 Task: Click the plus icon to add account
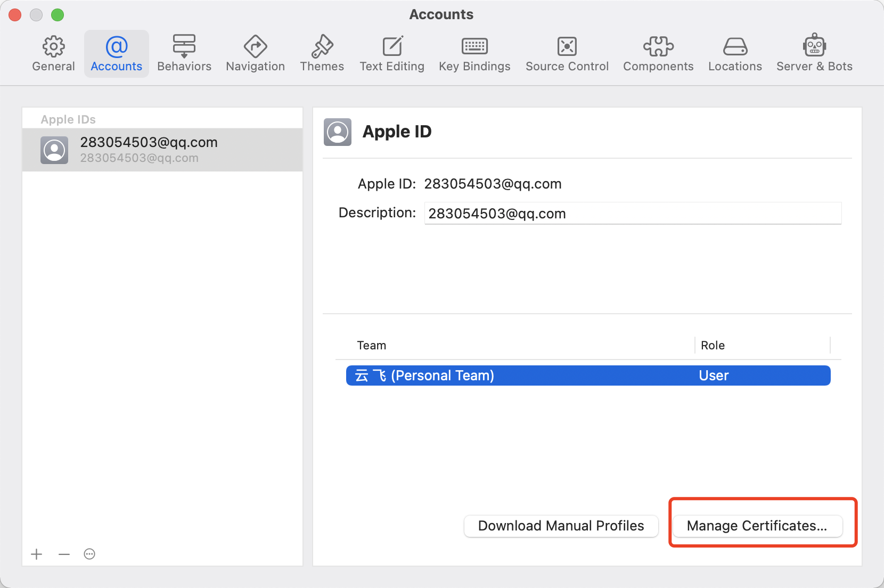coord(37,554)
